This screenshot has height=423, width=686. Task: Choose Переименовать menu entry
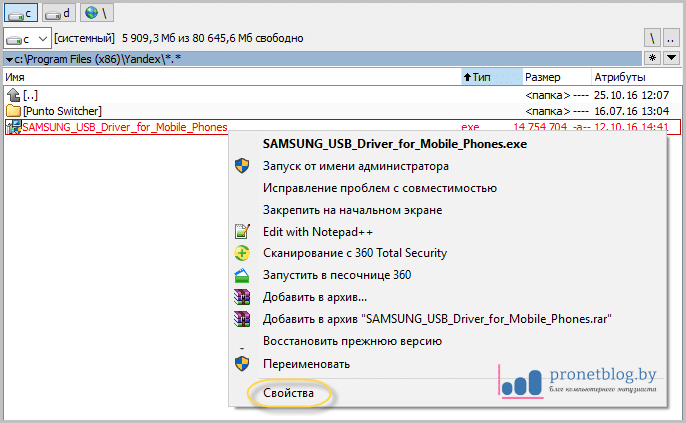pyautogui.click(x=306, y=364)
